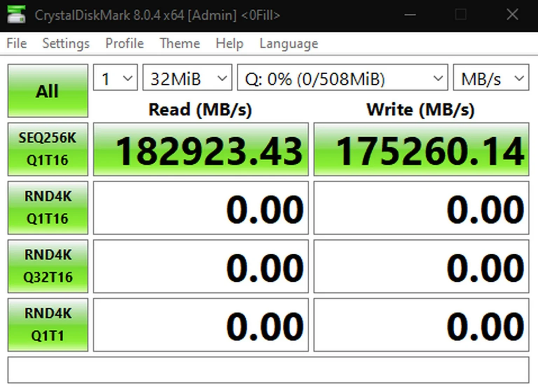The height and width of the screenshot is (392, 538).
Task: Open the File menu
Action: [16, 43]
